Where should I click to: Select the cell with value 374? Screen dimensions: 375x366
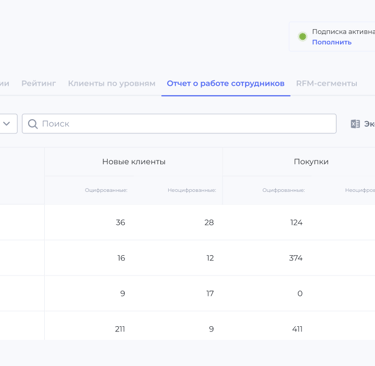point(296,258)
